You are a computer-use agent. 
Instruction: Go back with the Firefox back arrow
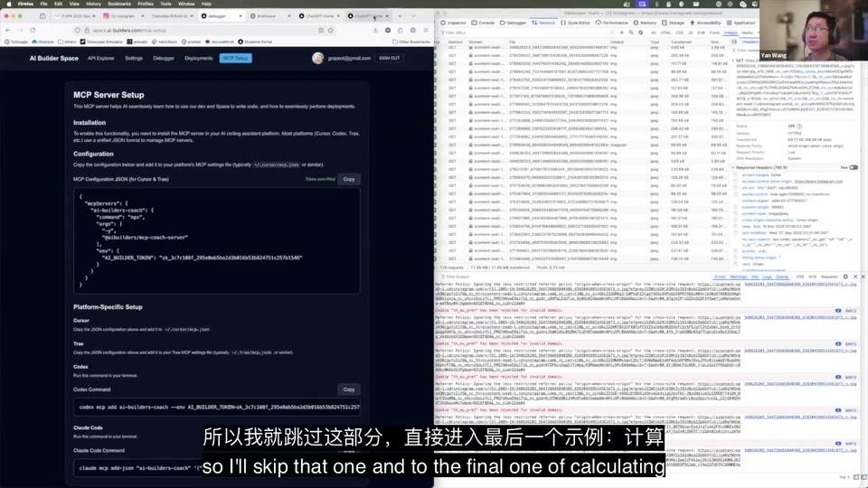pos(8,30)
